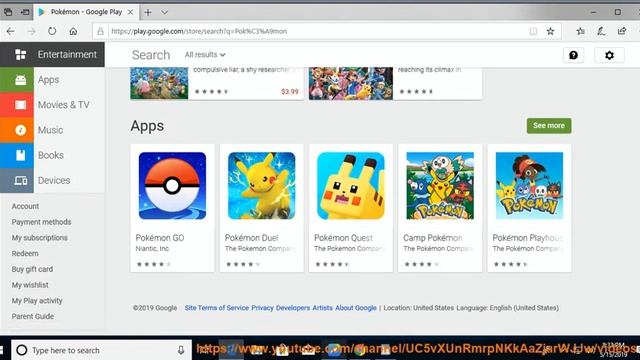Image resolution: width=640 pixels, height=360 pixels.
Task: Show tab previews chevron
Action: tap(164, 12)
